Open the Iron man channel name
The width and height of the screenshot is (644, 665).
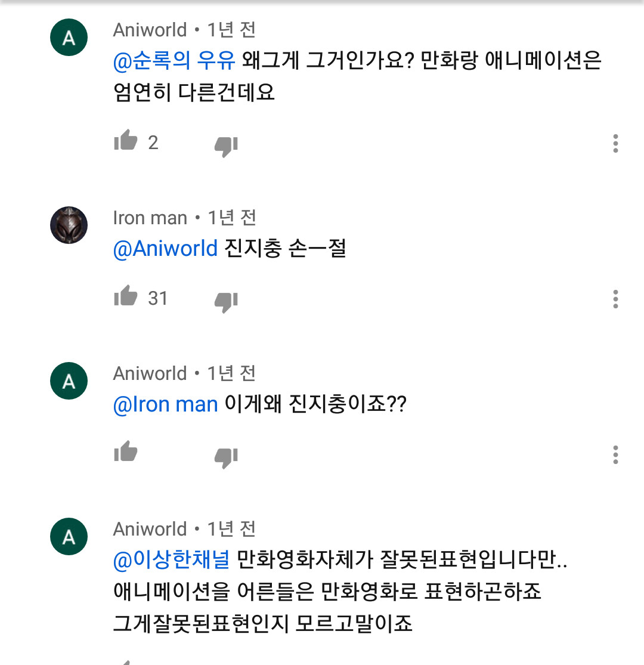pyautogui.click(x=150, y=218)
